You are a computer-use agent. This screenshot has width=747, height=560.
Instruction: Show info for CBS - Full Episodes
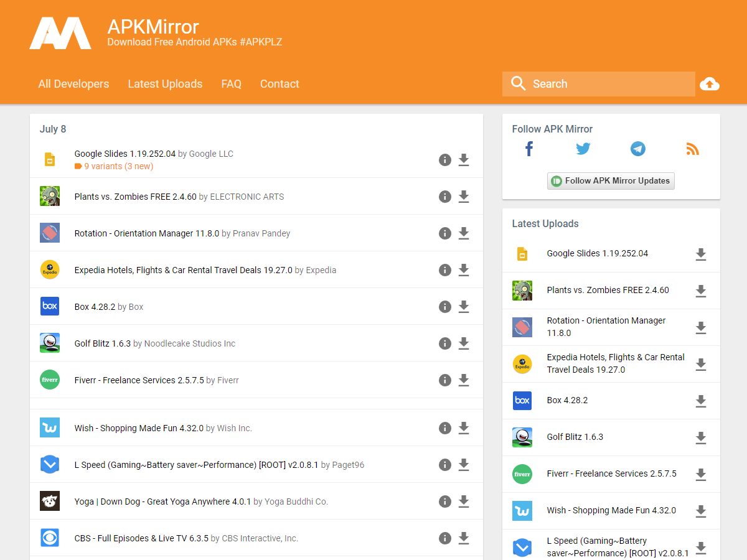click(x=445, y=538)
